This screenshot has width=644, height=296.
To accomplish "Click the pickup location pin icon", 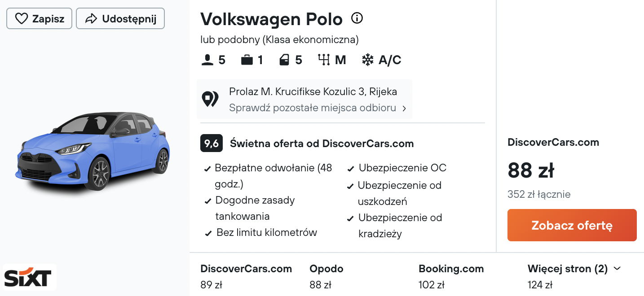I will pos(210,99).
